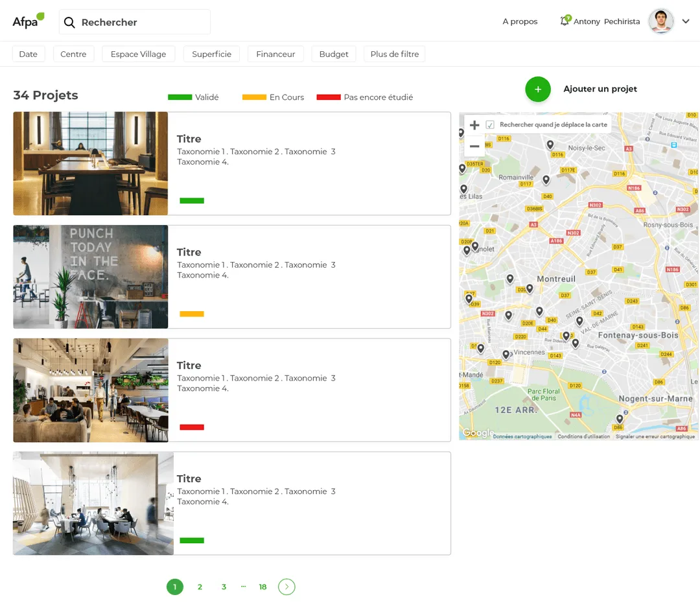700x610 pixels.
Task: Go to page 2
Action: pyautogui.click(x=200, y=587)
